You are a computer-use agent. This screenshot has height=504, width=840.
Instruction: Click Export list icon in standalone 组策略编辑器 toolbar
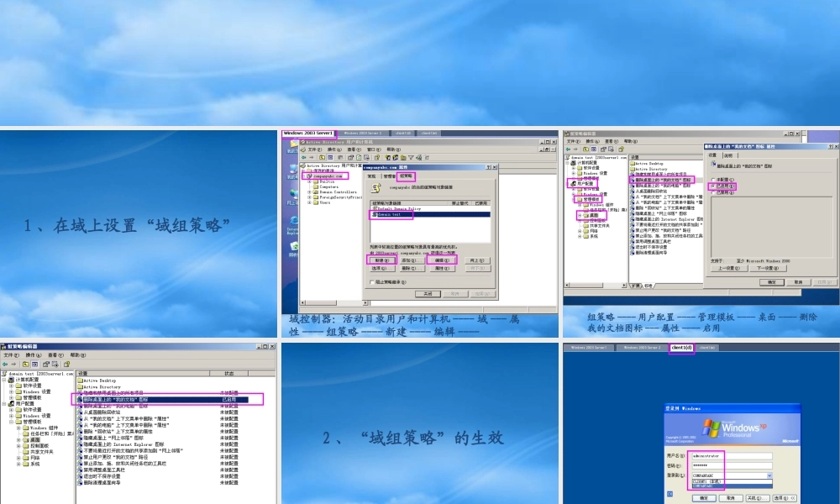pyautogui.click(x=55, y=365)
